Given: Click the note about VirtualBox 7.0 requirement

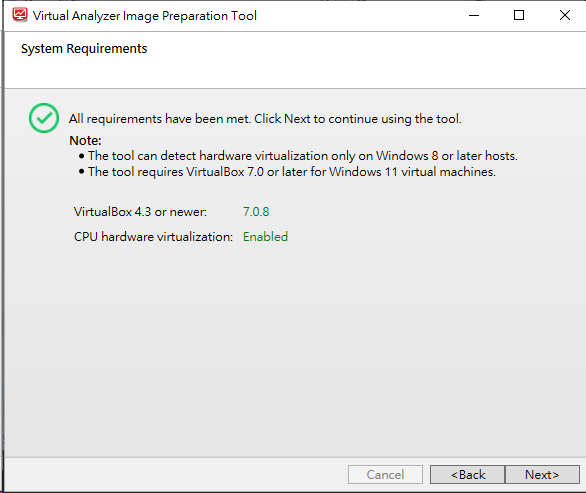Looking at the screenshot, I should click(x=292, y=172).
